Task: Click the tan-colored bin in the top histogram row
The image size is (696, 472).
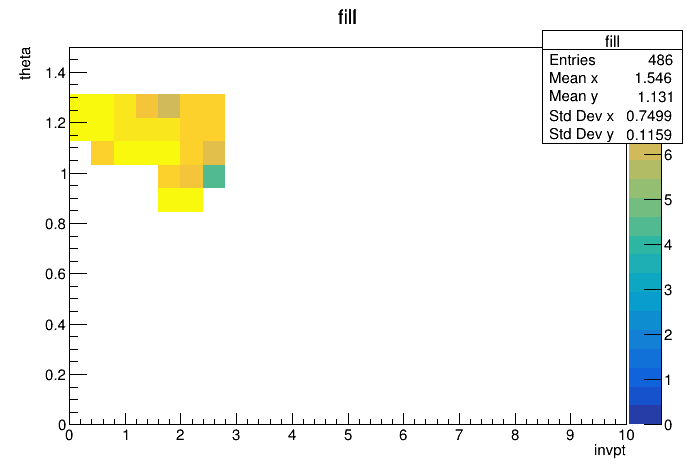Action: click(169, 106)
